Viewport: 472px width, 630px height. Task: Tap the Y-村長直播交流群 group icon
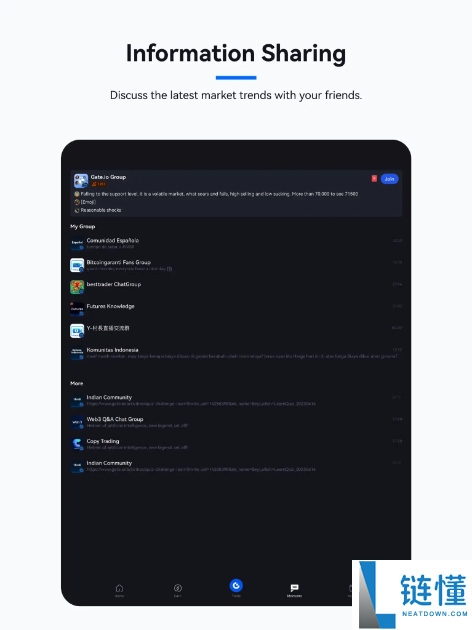pos(77,331)
